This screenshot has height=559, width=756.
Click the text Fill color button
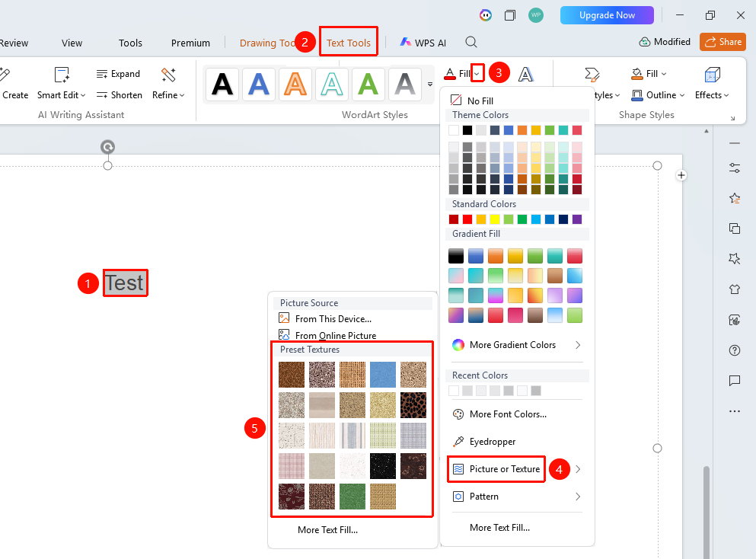coord(457,74)
